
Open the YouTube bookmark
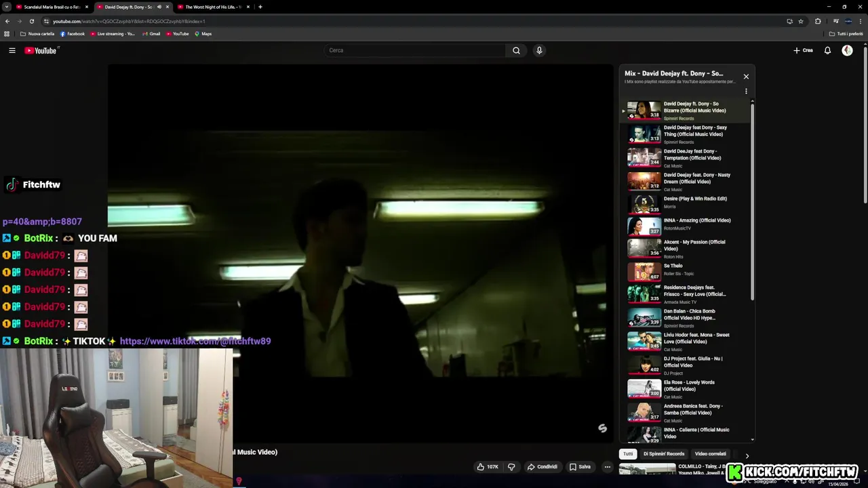click(177, 34)
